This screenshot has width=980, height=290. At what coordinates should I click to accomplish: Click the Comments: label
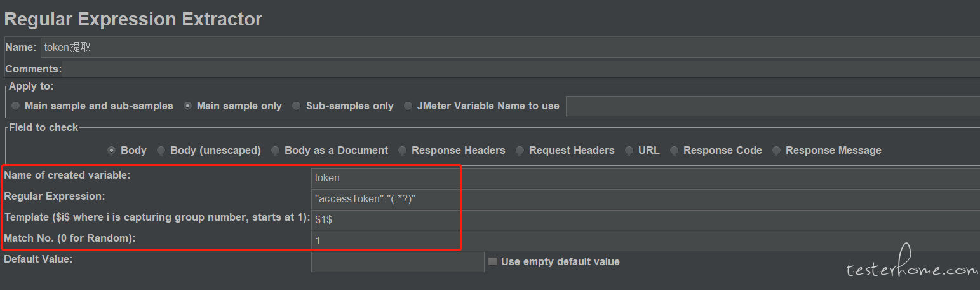[x=34, y=69]
